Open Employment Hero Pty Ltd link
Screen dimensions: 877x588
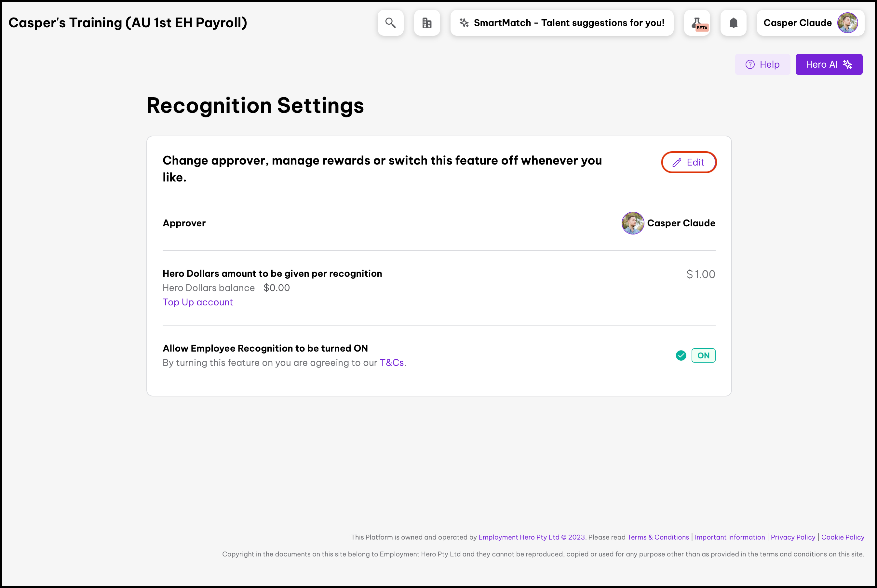click(x=532, y=537)
